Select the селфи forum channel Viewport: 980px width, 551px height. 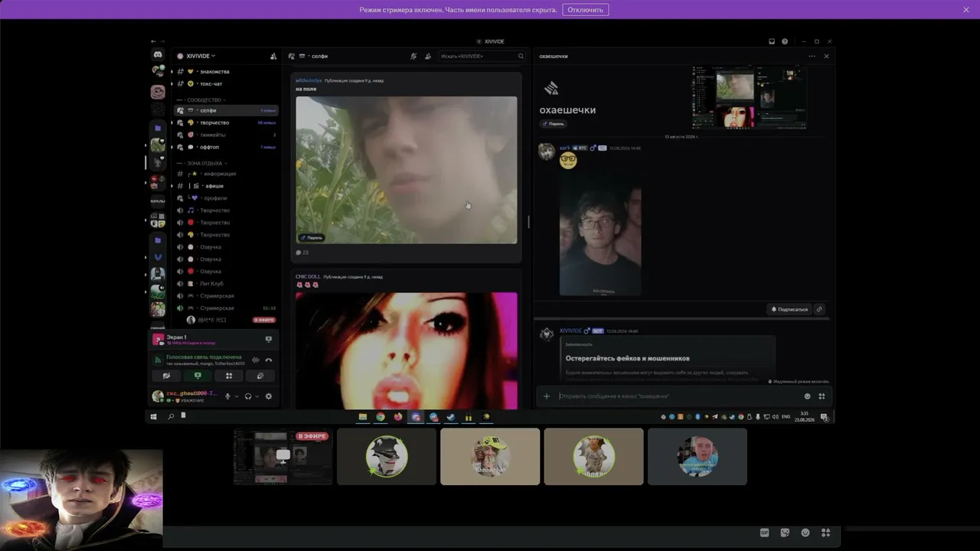(227, 110)
